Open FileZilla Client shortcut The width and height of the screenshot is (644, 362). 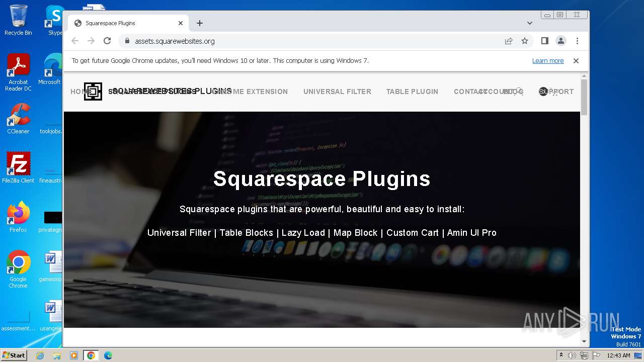18,167
